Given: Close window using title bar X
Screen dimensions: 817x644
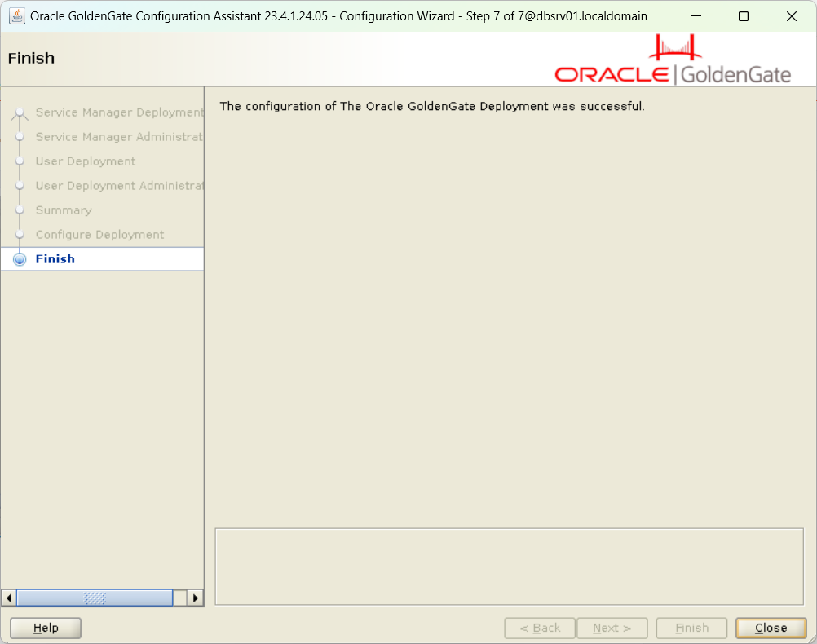Looking at the screenshot, I should point(792,16).
